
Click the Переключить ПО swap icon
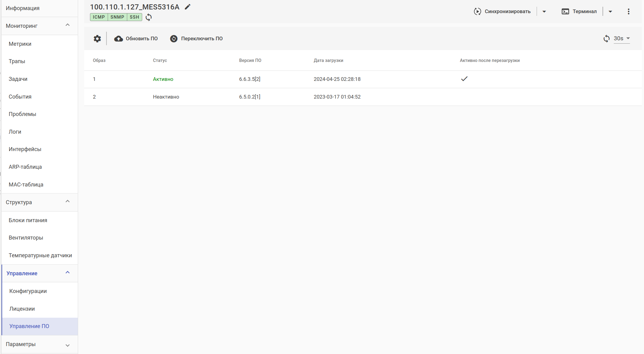pos(174,39)
